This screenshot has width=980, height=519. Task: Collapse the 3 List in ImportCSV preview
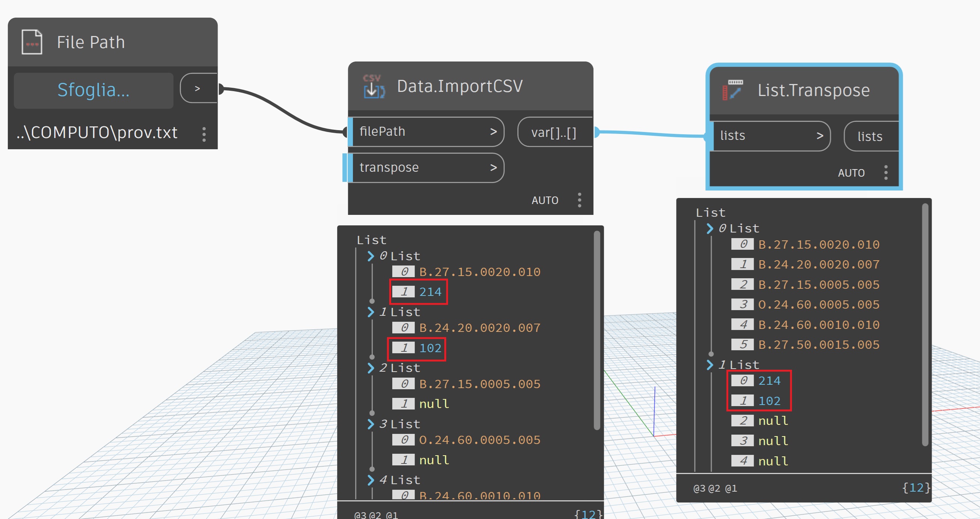tap(370, 424)
